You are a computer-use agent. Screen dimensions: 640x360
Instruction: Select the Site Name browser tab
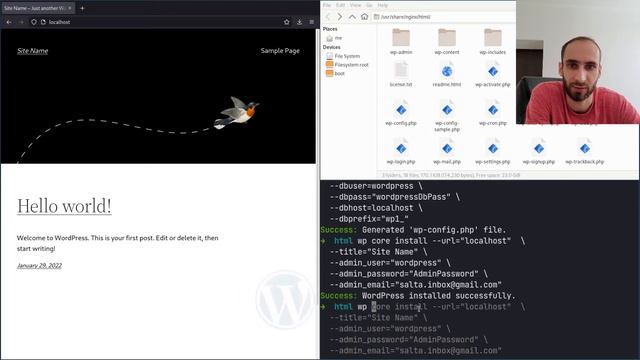click(38, 8)
